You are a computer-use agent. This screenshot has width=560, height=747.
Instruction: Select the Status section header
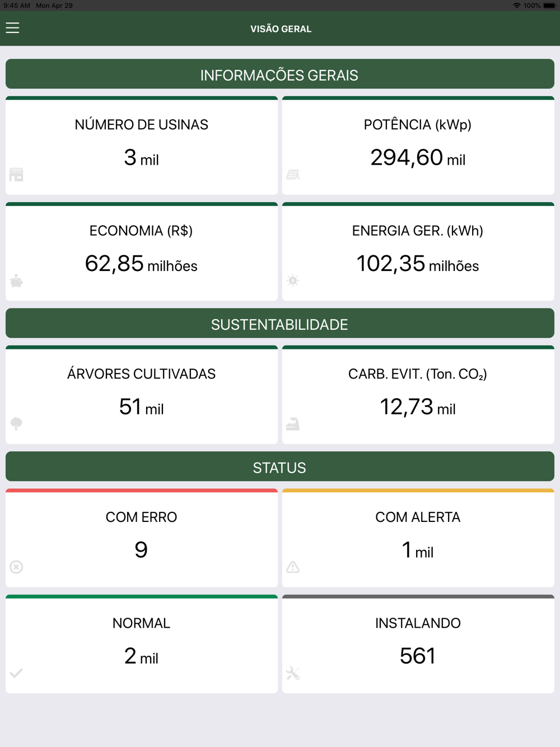280,467
